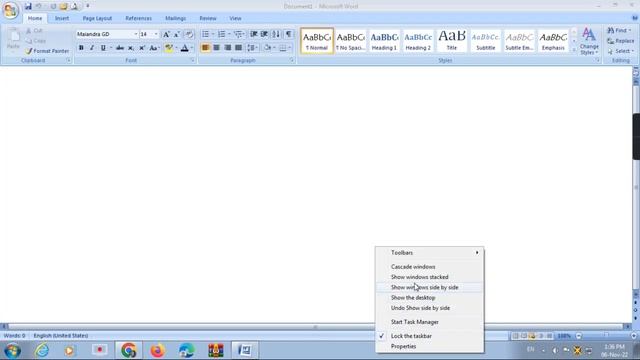Open line spacing options
This screenshot has height=360, width=640.
tap(252, 48)
